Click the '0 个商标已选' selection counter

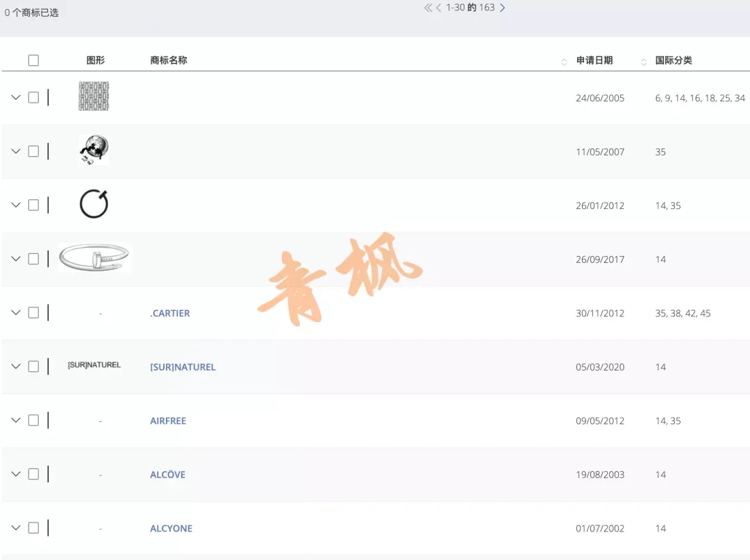pos(31,13)
